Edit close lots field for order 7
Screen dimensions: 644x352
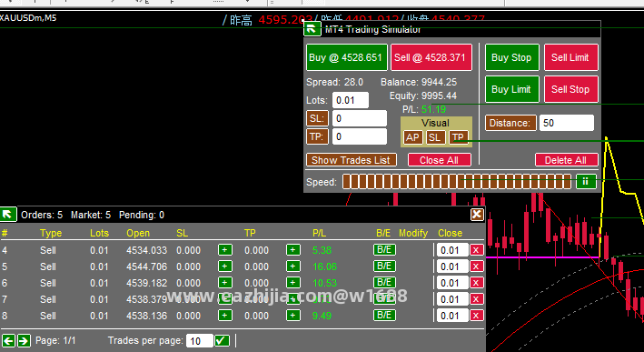coord(452,299)
